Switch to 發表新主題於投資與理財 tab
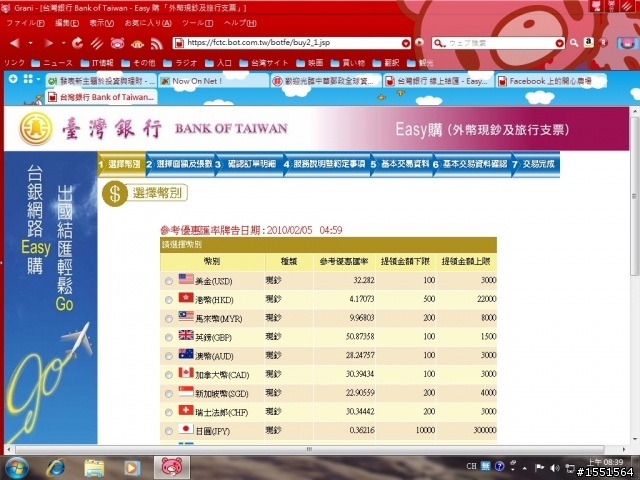This screenshot has height=480, width=640. click(101, 81)
